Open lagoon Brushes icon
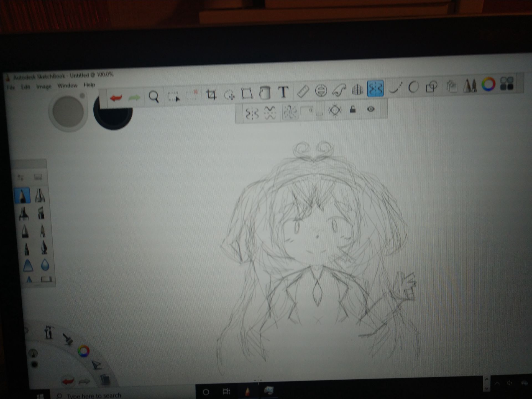The image size is (532, 399). (68, 339)
